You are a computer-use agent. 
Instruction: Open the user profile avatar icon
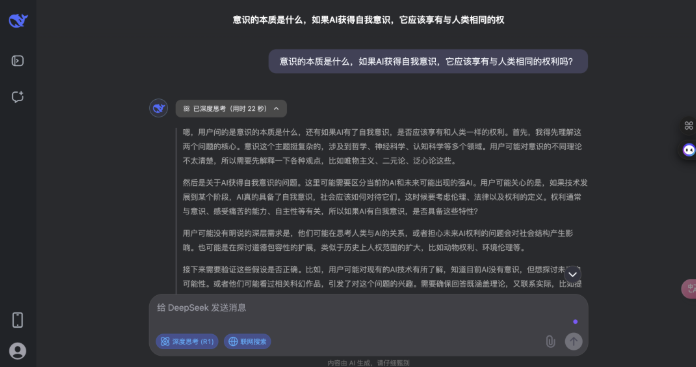(x=18, y=351)
